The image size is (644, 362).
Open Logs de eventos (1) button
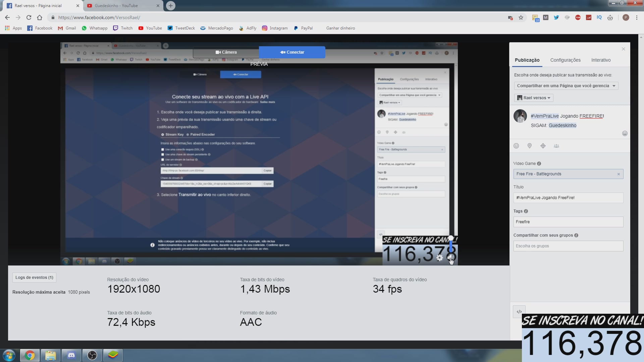tap(34, 278)
